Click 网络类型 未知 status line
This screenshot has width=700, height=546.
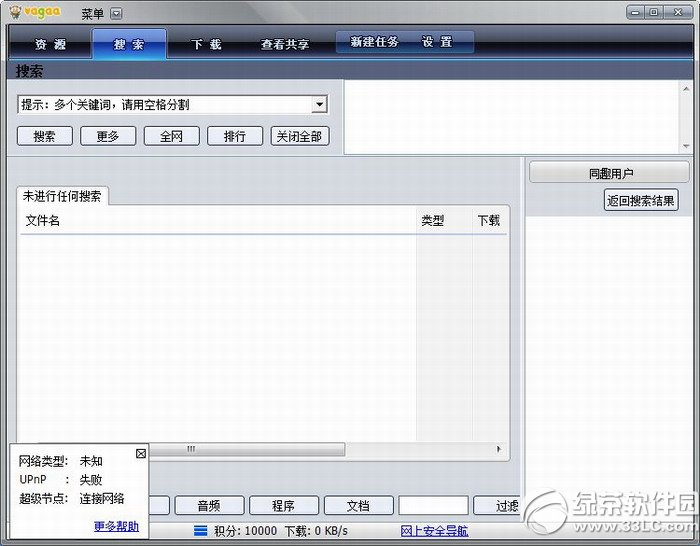pos(61,461)
